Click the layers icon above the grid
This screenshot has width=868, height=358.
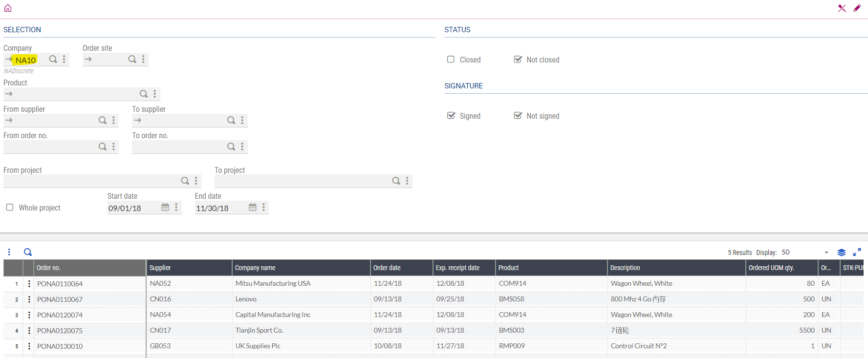tap(841, 253)
